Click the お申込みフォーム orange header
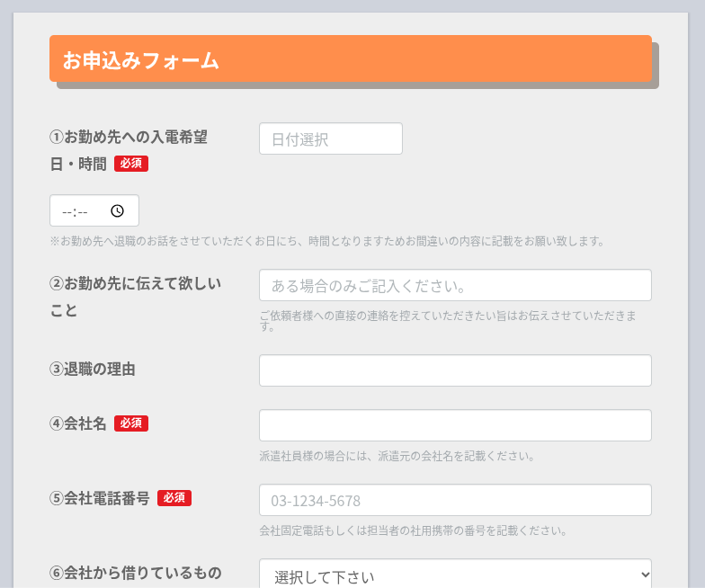This screenshot has width=705, height=588. (351, 59)
